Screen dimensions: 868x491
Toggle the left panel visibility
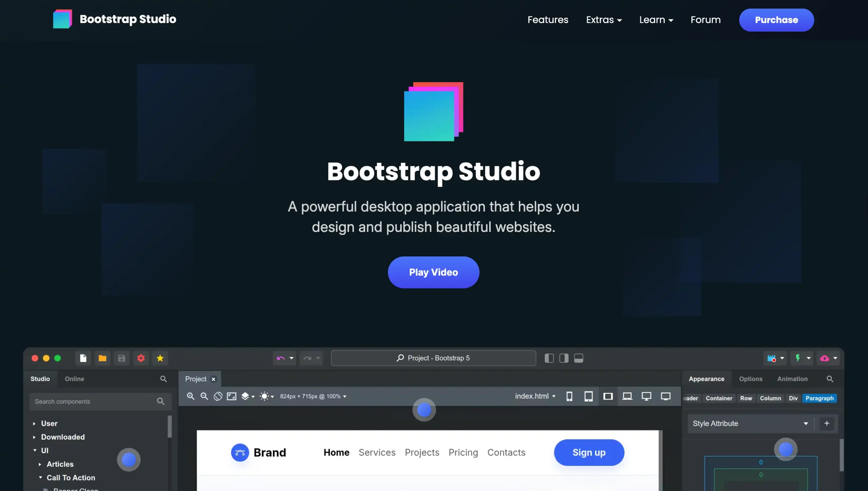pos(549,358)
